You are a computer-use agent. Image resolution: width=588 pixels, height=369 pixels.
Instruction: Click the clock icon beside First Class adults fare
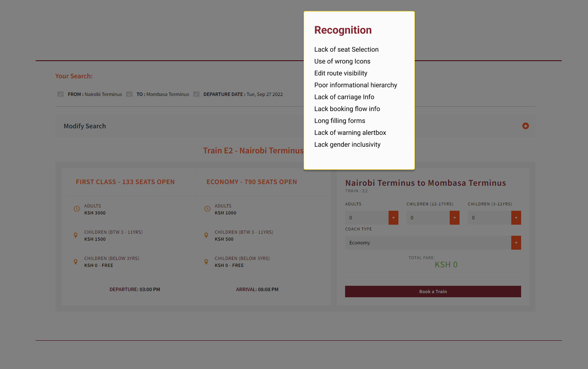click(x=76, y=209)
